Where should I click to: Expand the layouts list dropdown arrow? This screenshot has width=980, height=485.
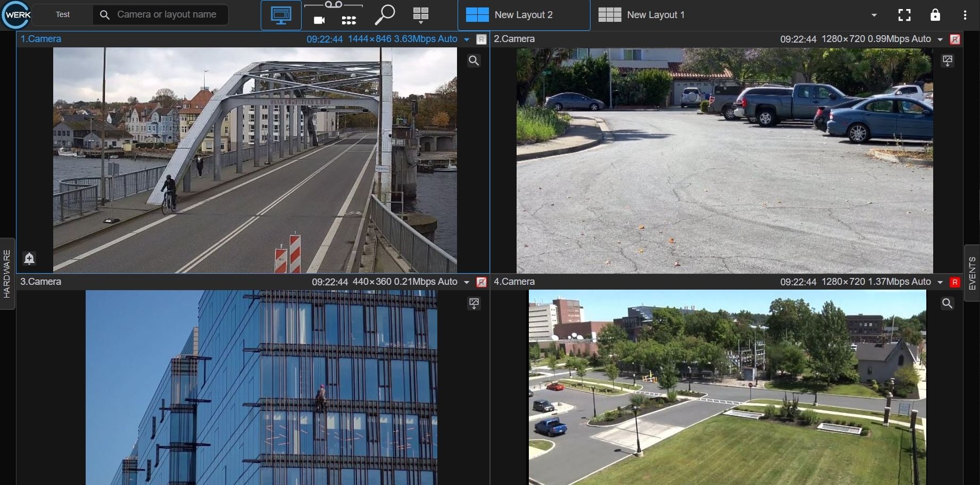[x=874, y=15]
